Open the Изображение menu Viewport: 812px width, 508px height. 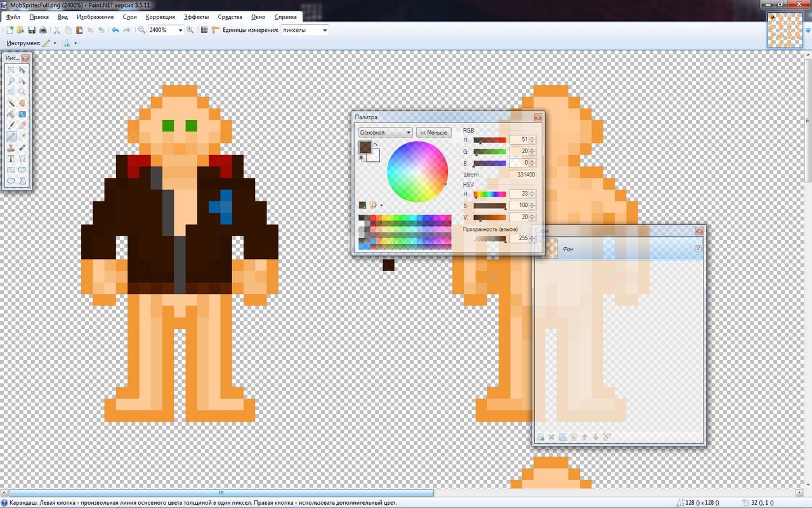(x=95, y=17)
